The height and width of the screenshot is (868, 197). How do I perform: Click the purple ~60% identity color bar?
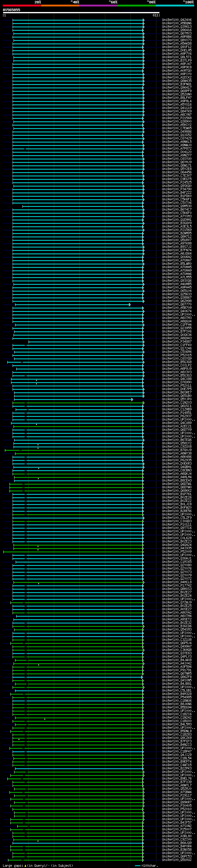click(99, 6)
